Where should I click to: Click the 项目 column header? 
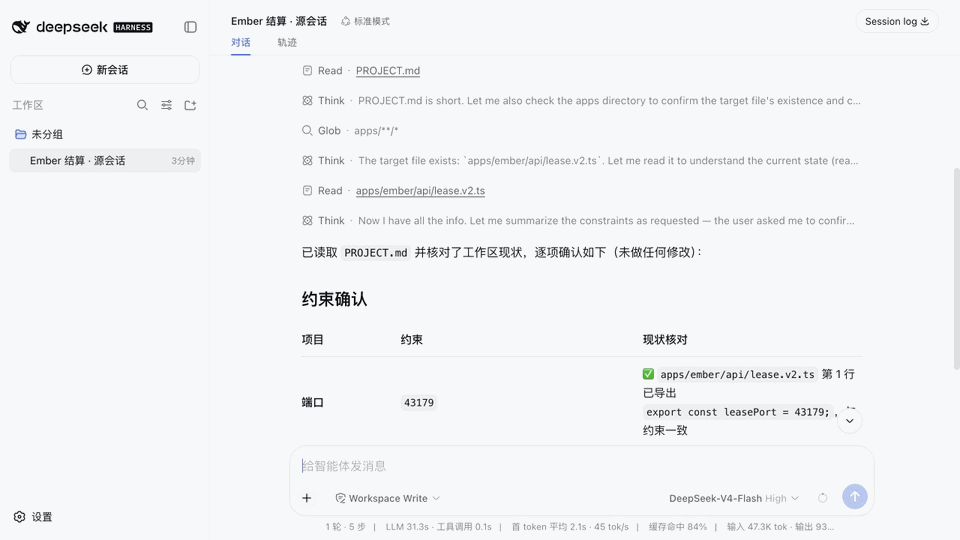pyautogui.click(x=312, y=340)
